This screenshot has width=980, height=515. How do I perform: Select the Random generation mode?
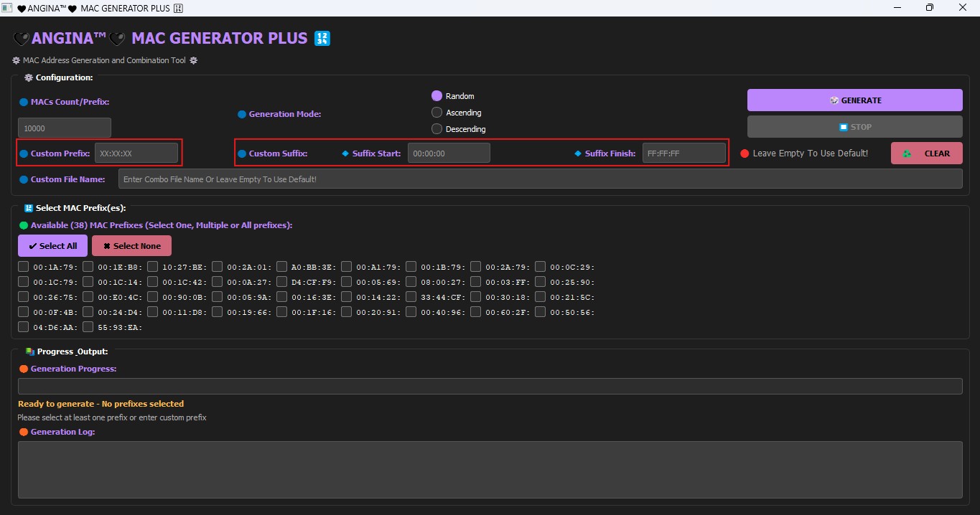click(x=437, y=96)
